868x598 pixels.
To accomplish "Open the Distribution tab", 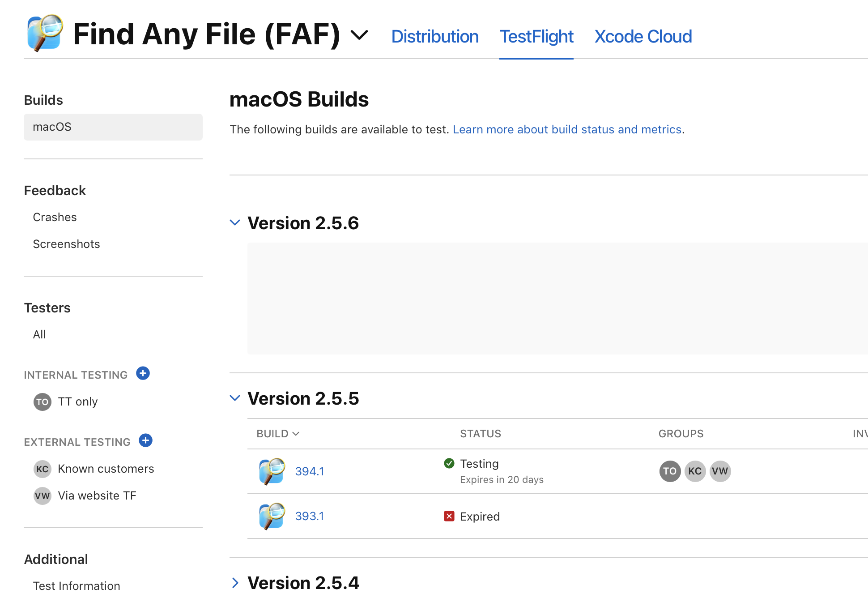I will pos(435,36).
